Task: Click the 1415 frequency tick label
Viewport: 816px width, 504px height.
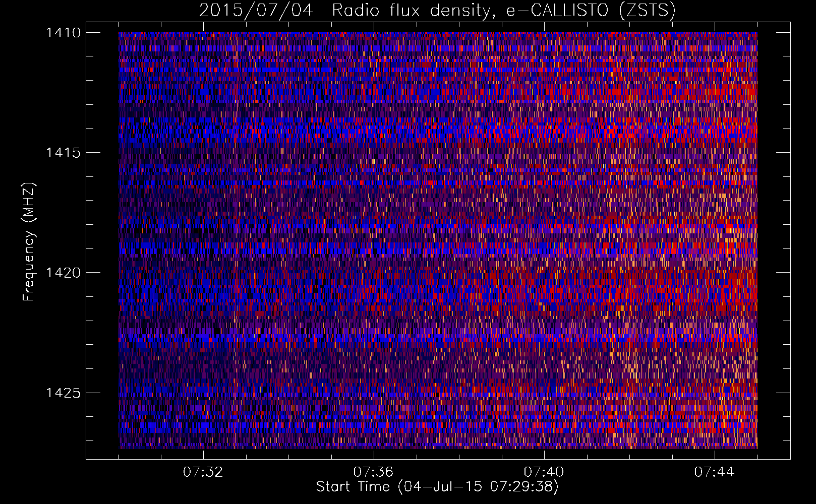Action: [x=63, y=153]
